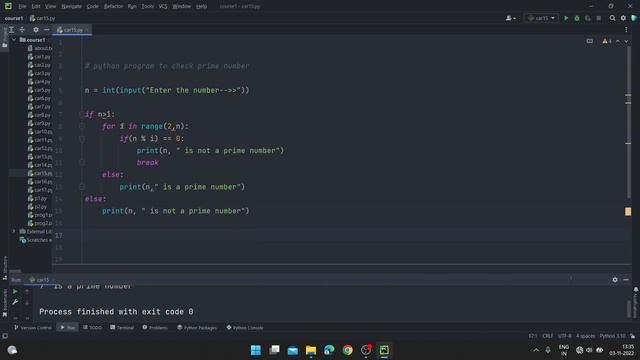
Task: Click the Stop icon in the top toolbar
Action: pyautogui.click(x=599, y=18)
